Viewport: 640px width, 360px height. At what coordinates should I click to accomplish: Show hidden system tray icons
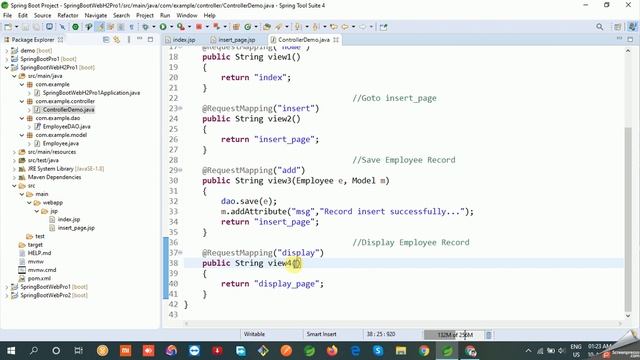(528, 351)
